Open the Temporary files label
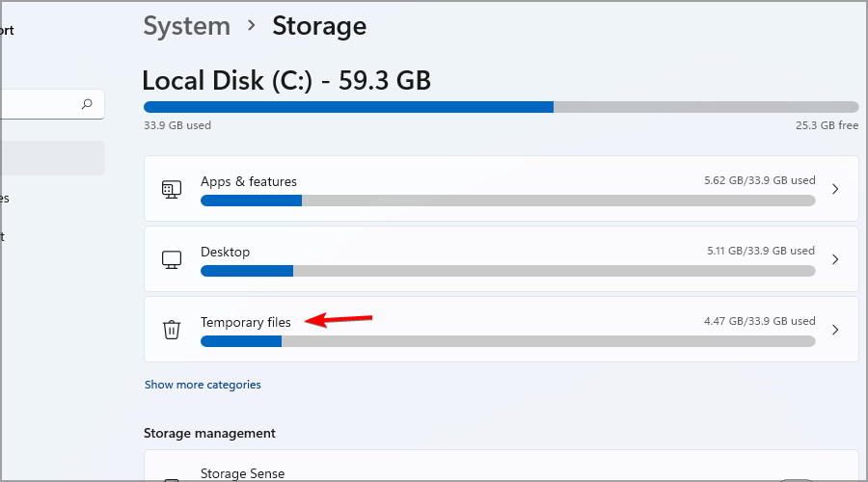 (245, 323)
